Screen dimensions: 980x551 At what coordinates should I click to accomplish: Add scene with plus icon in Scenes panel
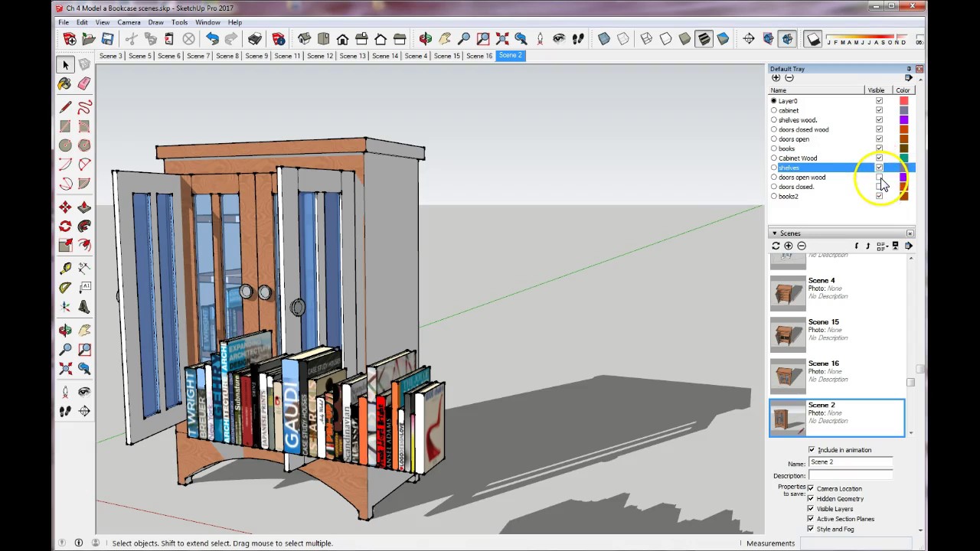(789, 246)
